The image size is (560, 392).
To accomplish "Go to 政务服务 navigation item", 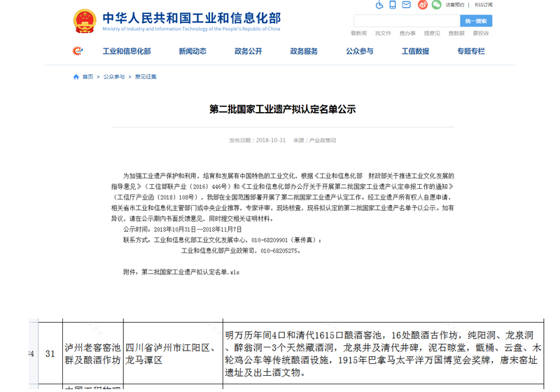I will point(304,51).
